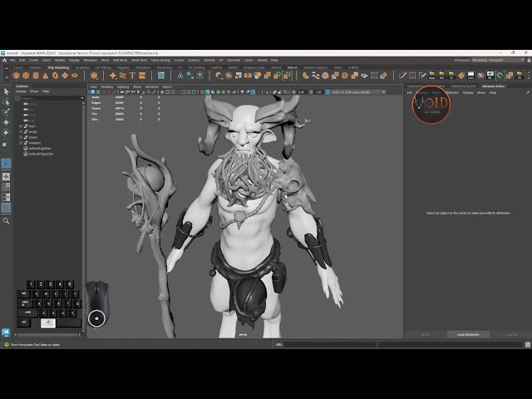Image resolution: width=532 pixels, height=399 pixels.
Task: Click the Select button in Attribute Editor
Action: coord(426,334)
